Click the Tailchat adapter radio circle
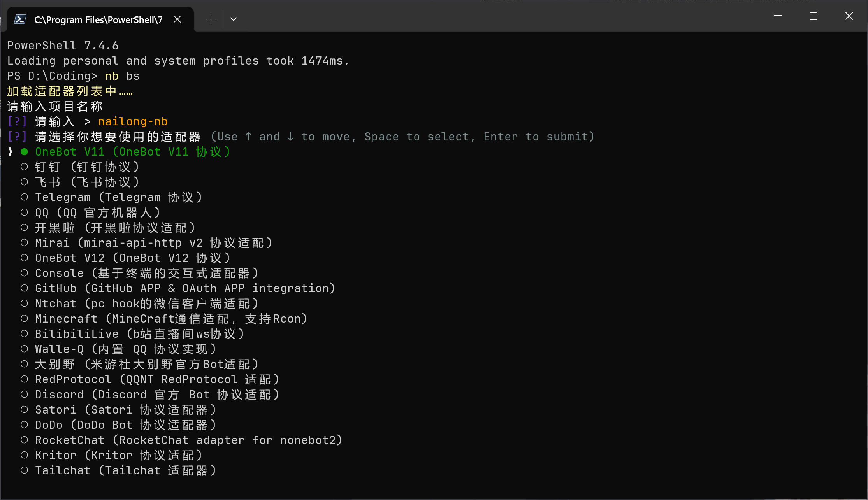The width and height of the screenshot is (868, 500). [25, 470]
